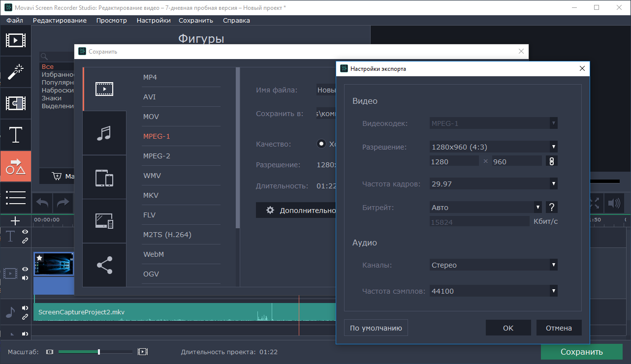Open the Filters magic wand tab
Image resolution: width=631 pixels, height=364 pixels.
click(x=15, y=72)
